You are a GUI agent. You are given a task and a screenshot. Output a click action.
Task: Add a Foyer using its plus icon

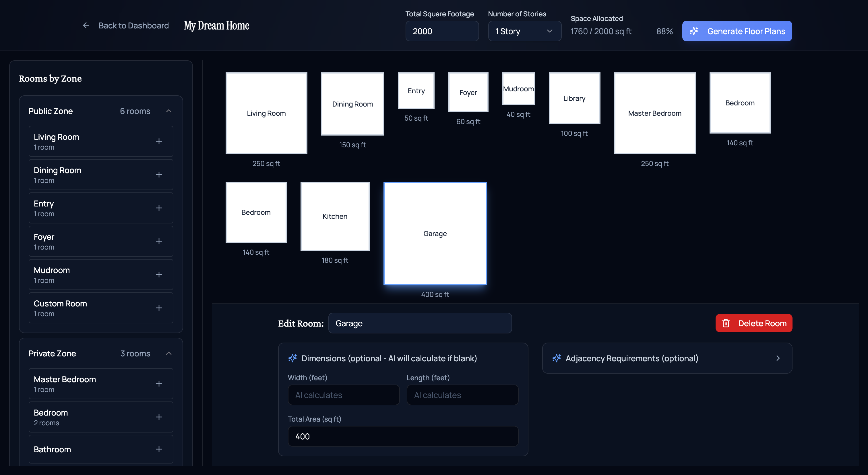pos(159,241)
